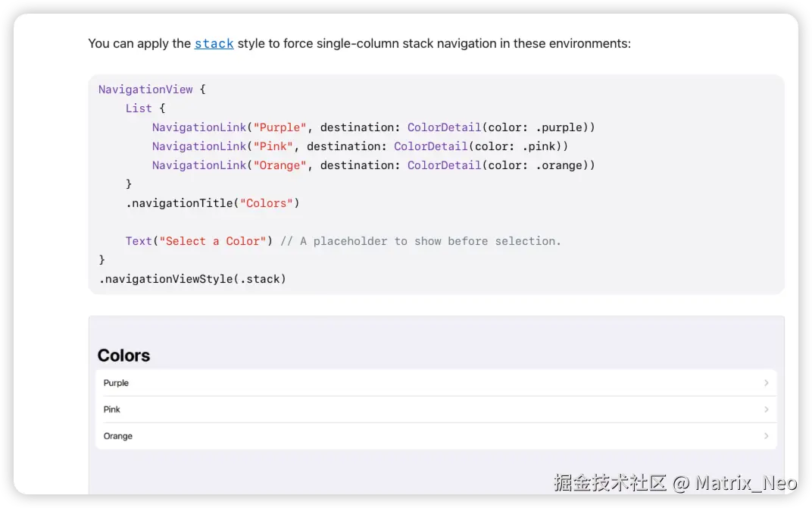This screenshot has width=812, height=508.
Task: Click the "Pink" string in the code
Action: tap(273, 146)
